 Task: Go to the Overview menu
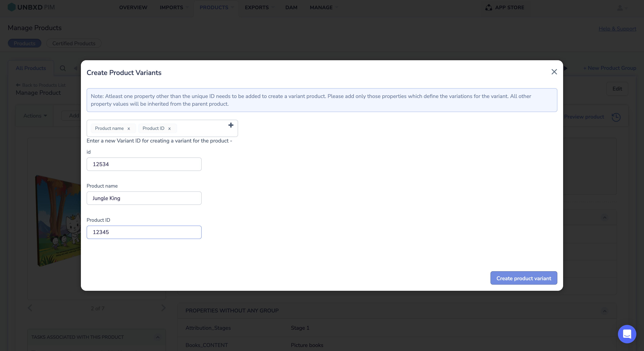tap(133, 7)
